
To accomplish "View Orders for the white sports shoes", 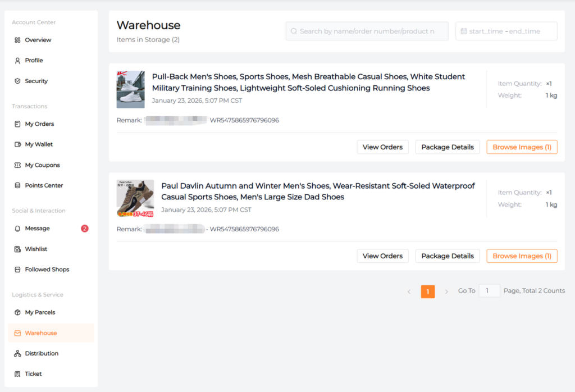I will pos(382,147).
